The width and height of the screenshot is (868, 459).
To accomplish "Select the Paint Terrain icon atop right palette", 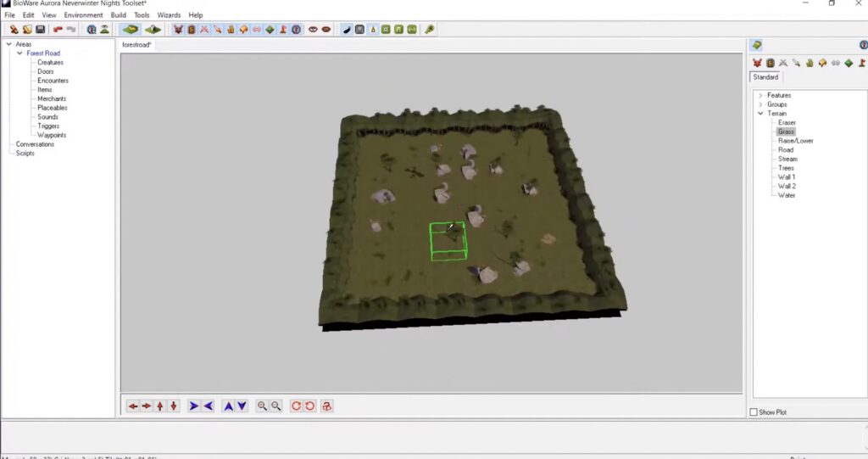I will 757,45.
